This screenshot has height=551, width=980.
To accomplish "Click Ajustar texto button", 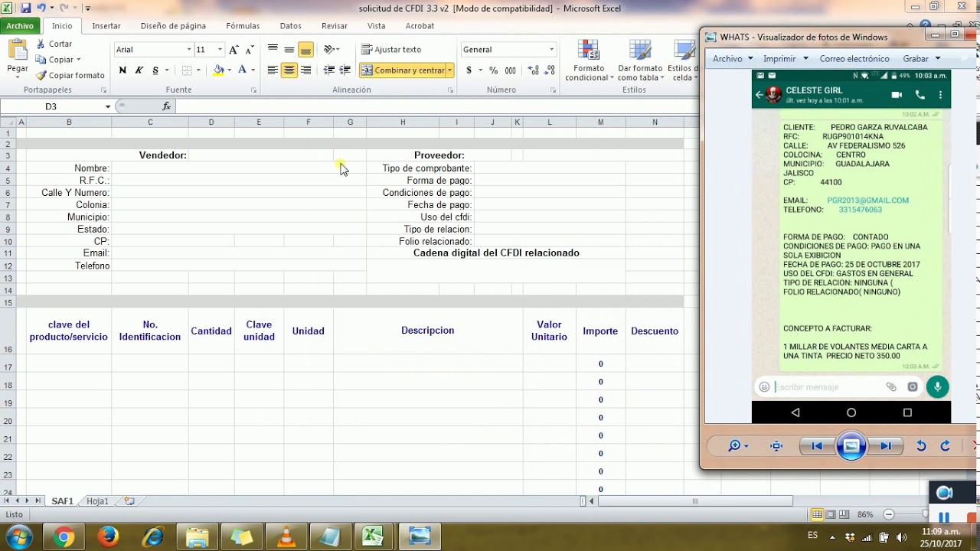I will click(391, 50).
